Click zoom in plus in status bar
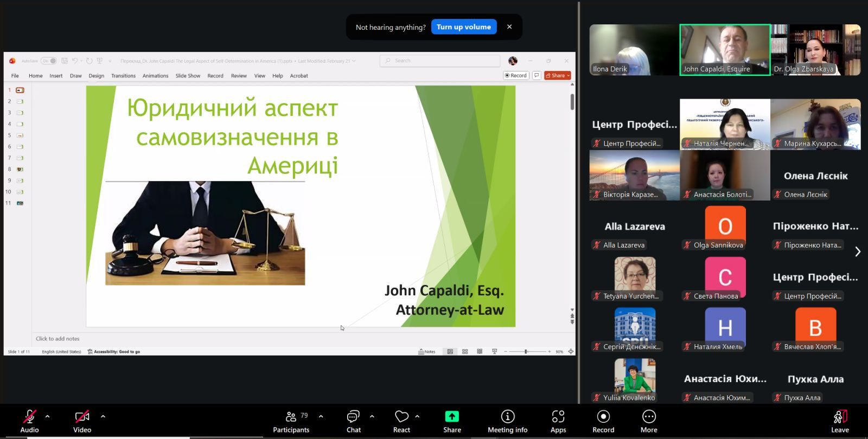The height and width of the screenshot is (439, 868). click(549, 352)
